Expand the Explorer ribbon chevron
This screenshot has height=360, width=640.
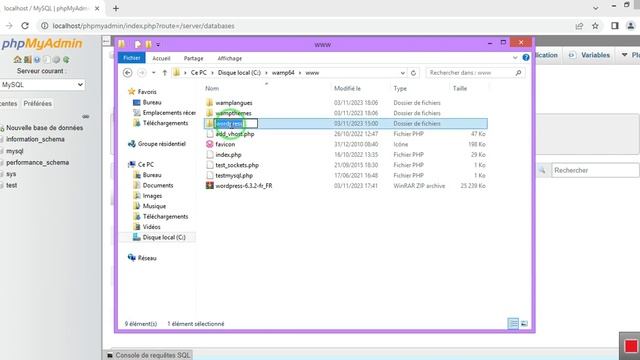click(x=515, y=58)
